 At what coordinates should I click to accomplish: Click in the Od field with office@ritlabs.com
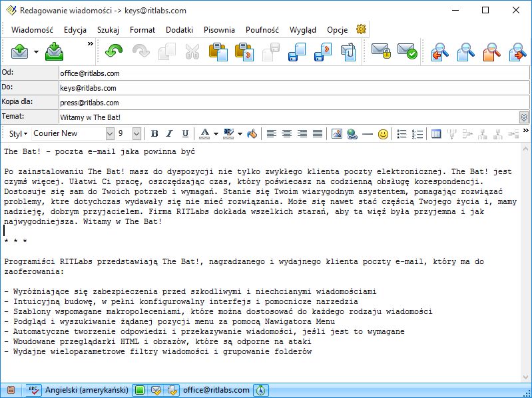[x=294, y=73]
